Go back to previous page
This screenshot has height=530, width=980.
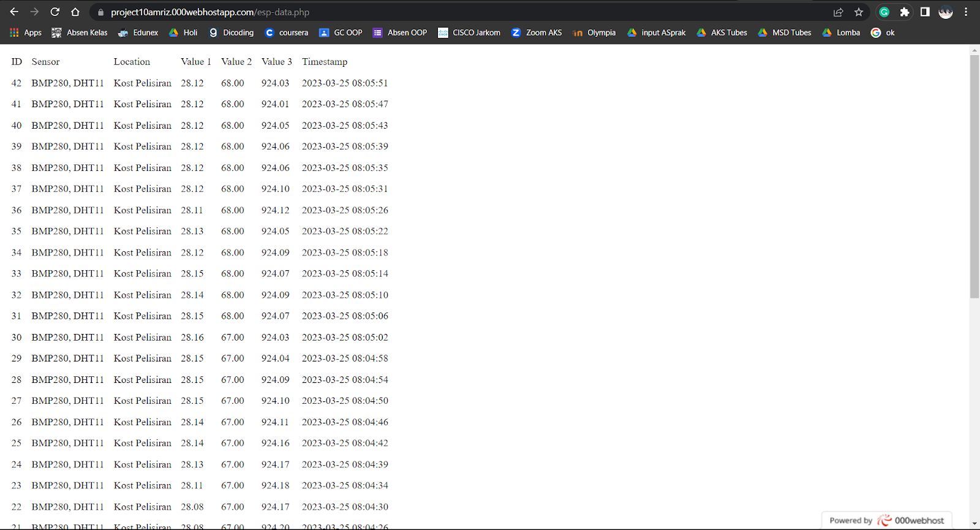coord(14,12)
